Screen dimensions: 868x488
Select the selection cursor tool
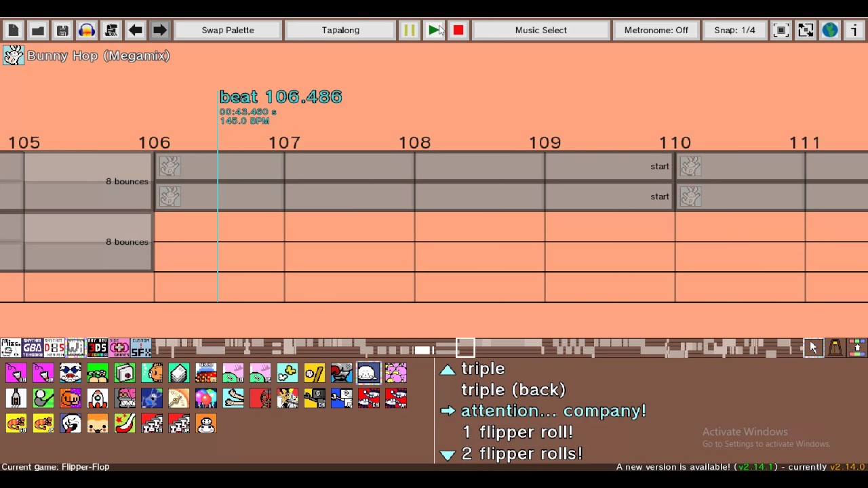click(814, 348)
